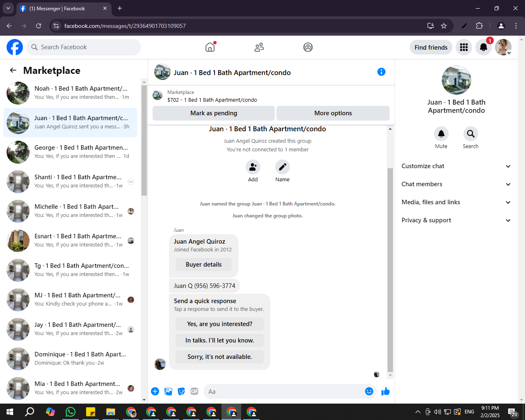This screenshot has width=525, height=420.
Task: Open Sticky Notes from the taskbar
Action: tap(91, 412)
